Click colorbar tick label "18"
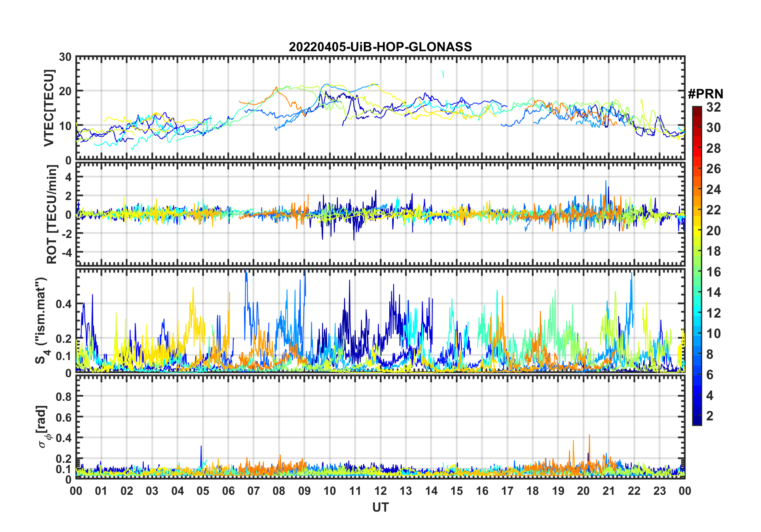 (x=713, y=251)
